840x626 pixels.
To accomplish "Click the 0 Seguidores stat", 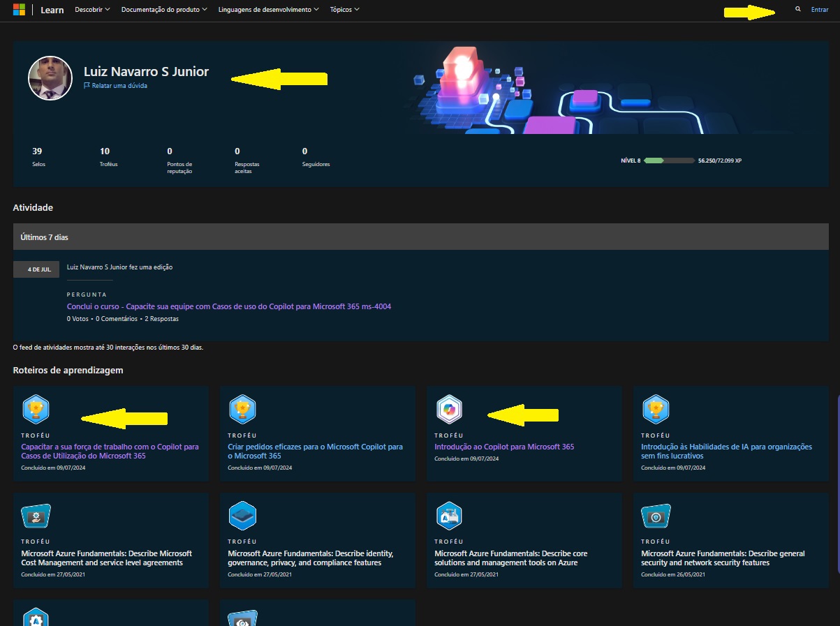I will tap(316, 156).
